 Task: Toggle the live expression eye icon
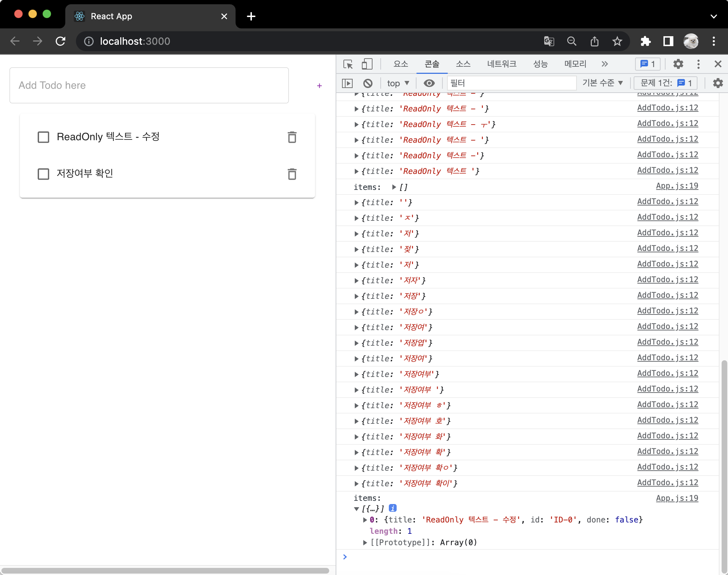[429, 83]
